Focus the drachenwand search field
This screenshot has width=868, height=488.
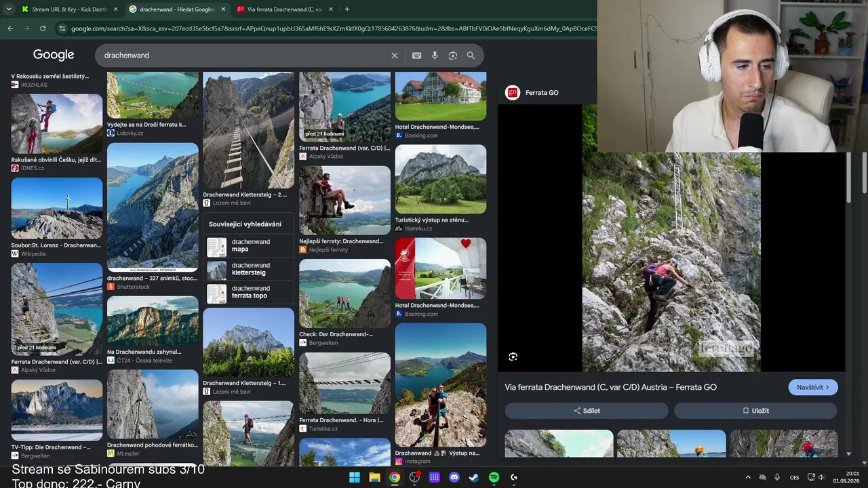[x=244, y=56]
